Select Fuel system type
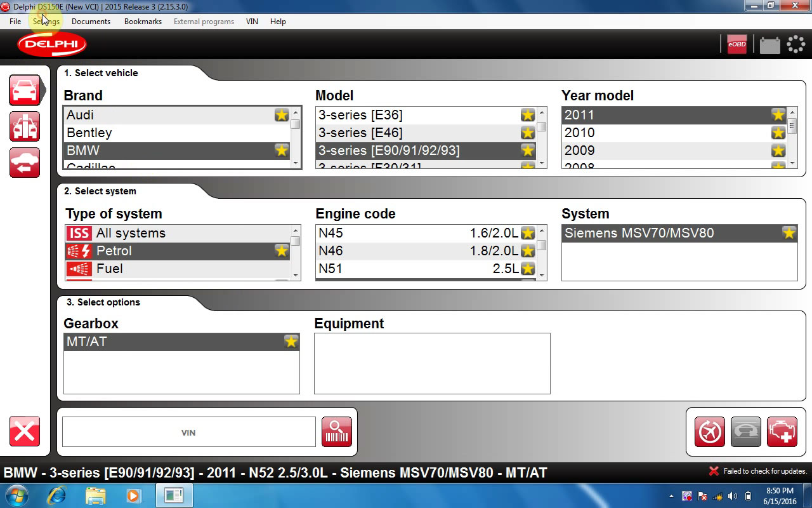Screen dimensions: 812x508 178,269
